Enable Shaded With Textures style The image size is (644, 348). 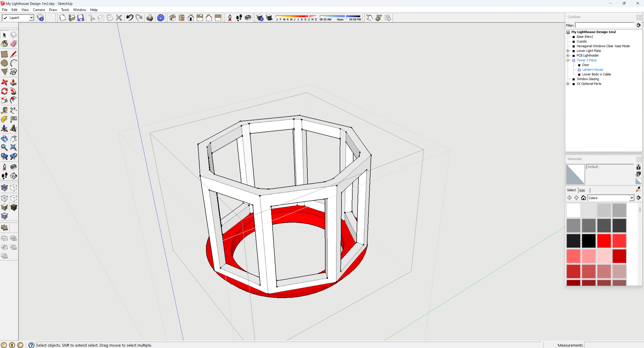[13, 207]
